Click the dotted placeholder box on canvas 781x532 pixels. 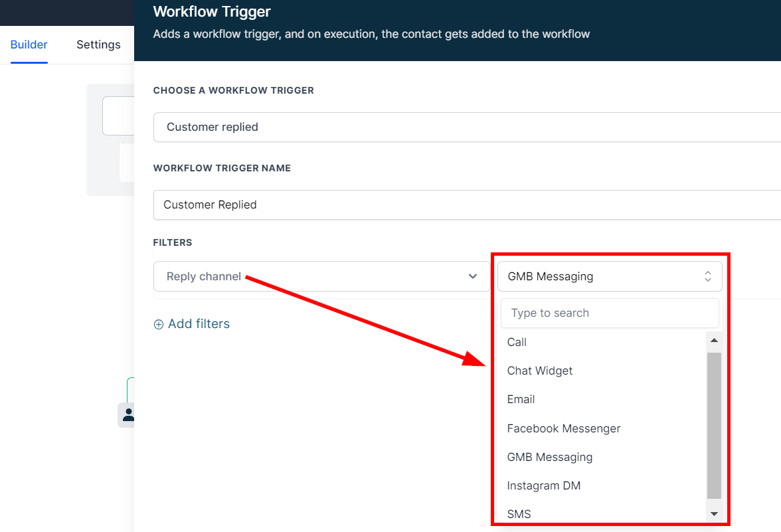tap(127, 162)
